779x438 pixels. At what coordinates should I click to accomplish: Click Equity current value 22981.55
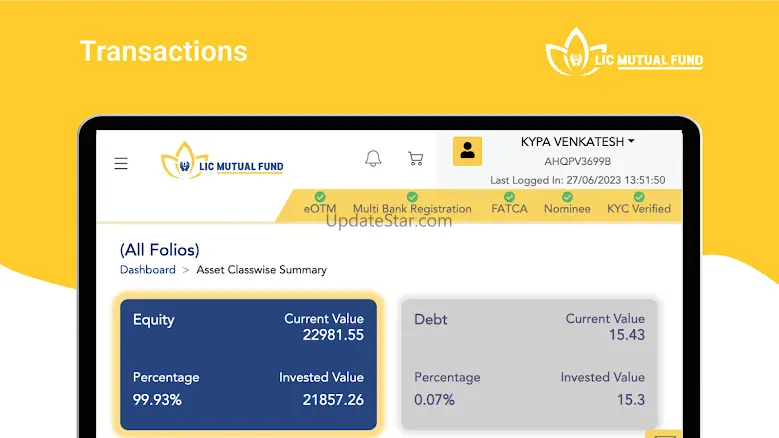(x=333, y=335)
